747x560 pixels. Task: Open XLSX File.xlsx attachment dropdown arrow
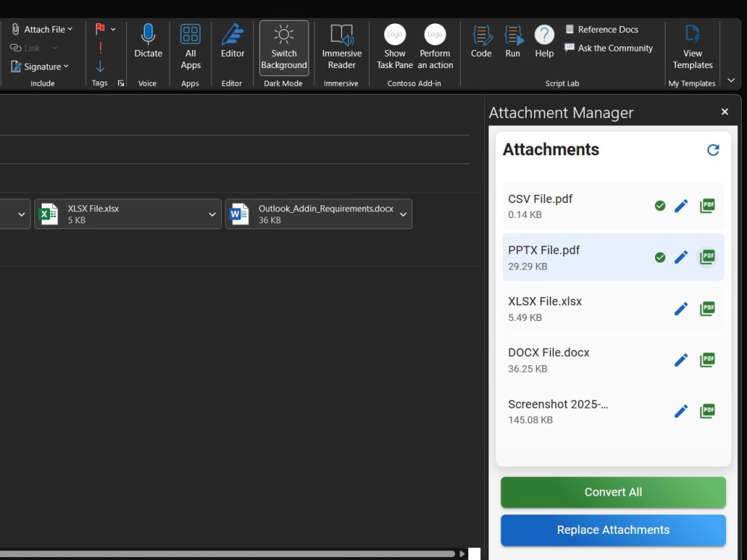[212, 214]
